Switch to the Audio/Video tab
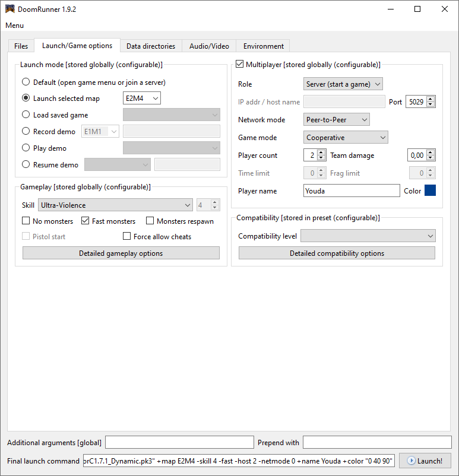This screenshot has width=459, height=476. [209, 46]
